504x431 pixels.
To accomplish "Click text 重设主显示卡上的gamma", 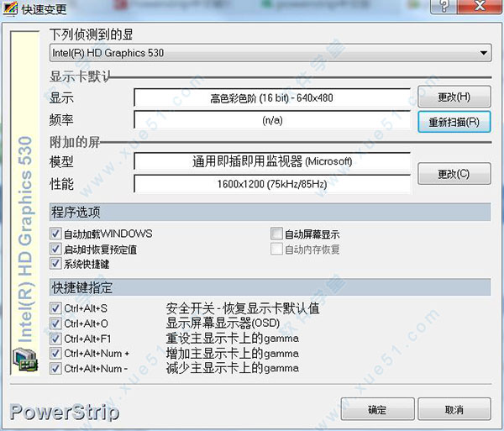I will point(233,339).
